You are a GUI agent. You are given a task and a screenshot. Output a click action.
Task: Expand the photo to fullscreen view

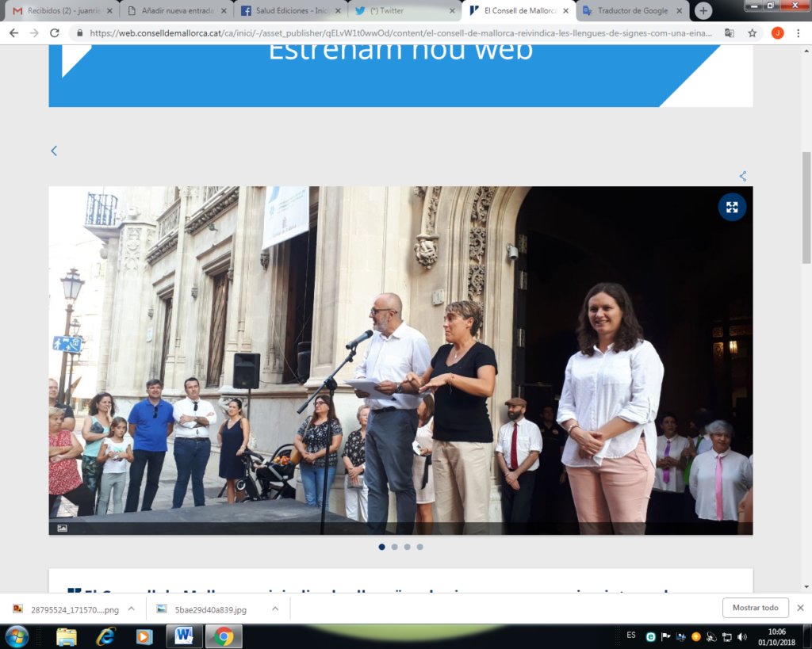tap(731, 207)
